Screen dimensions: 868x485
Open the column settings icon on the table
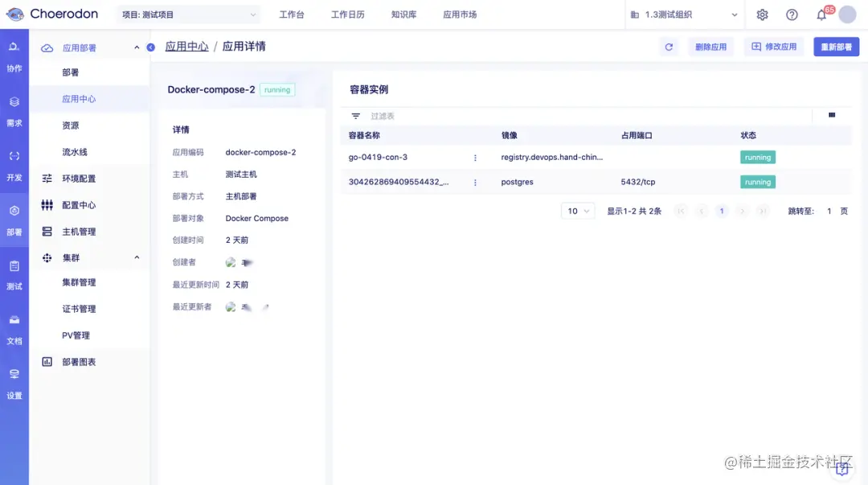832,115
